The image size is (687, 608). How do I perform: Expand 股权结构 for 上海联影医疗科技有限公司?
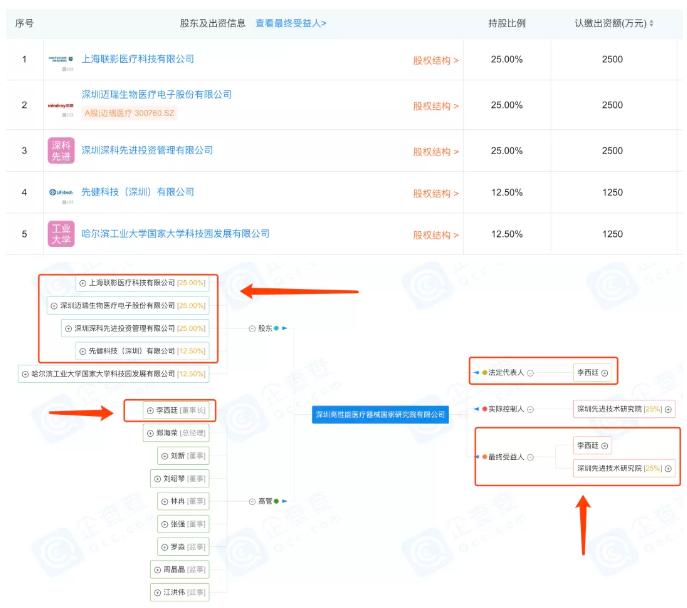(x=436, y=60)
